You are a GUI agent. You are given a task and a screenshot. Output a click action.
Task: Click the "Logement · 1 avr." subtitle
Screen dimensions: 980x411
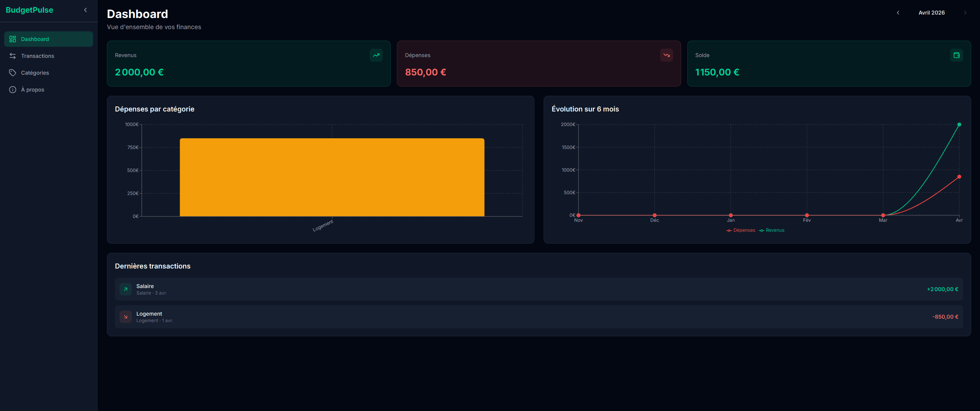coord(155,321)
